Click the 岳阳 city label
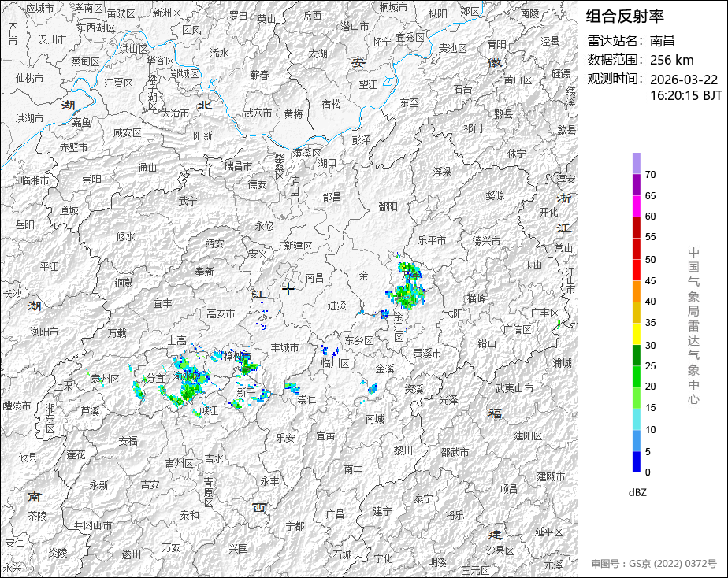The image size is (728, 578). pos(24,224)
